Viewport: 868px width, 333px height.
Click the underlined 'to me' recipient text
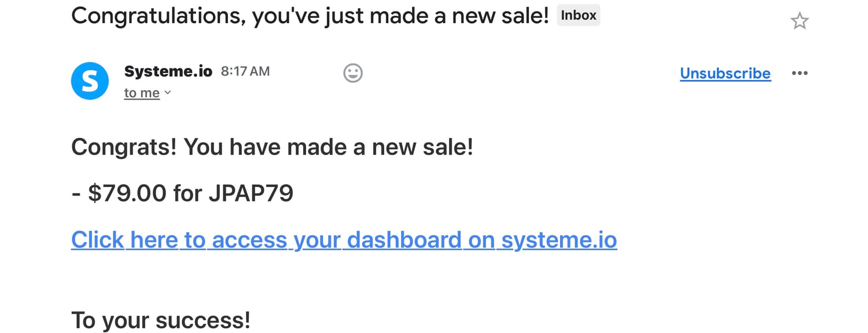tap(142, 93)
